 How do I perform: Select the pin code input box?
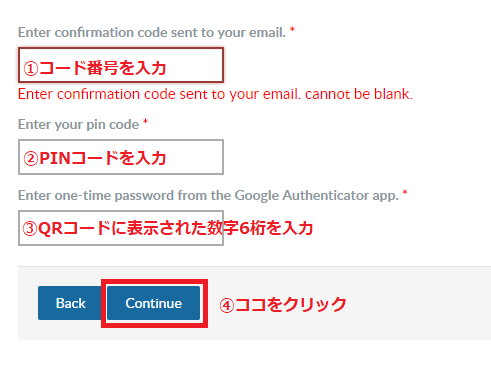pyautogui.click(x=121, y=157)
